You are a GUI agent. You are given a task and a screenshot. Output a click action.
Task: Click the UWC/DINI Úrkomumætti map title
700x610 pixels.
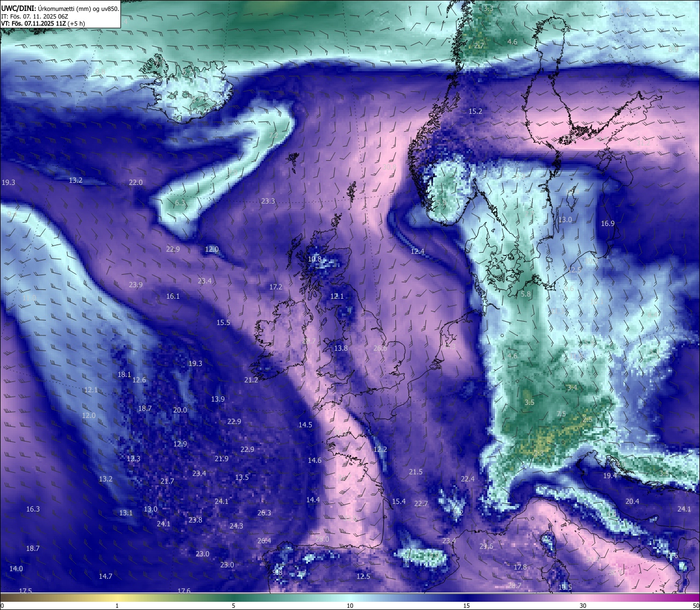pos(60,8)
